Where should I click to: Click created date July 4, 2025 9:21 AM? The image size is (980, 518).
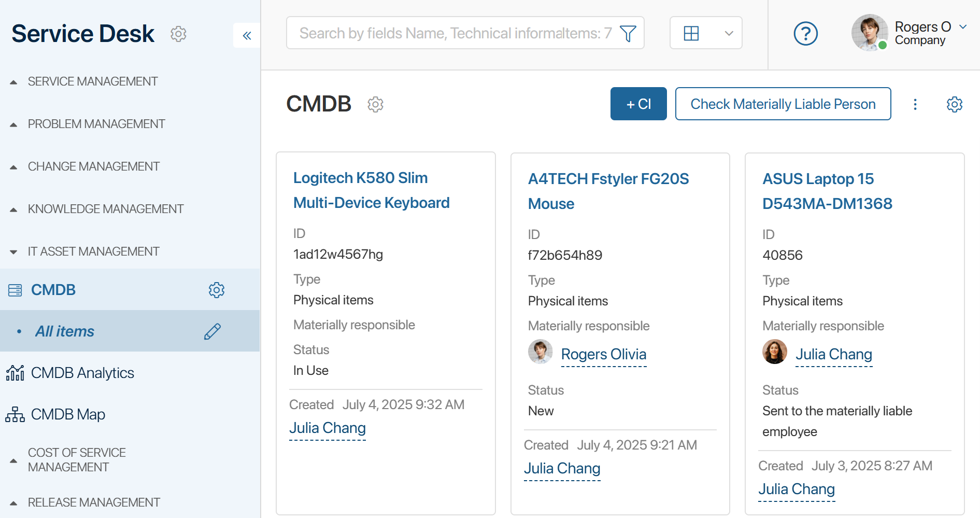637,445
